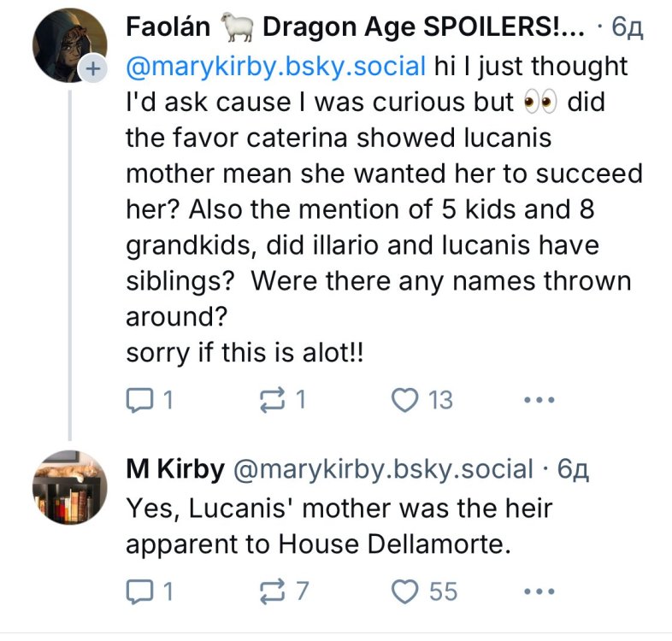The image size is (672, 641).
Task: Reply to Faolán's Dragon Age question post
Action: click(x=139, y=399)
